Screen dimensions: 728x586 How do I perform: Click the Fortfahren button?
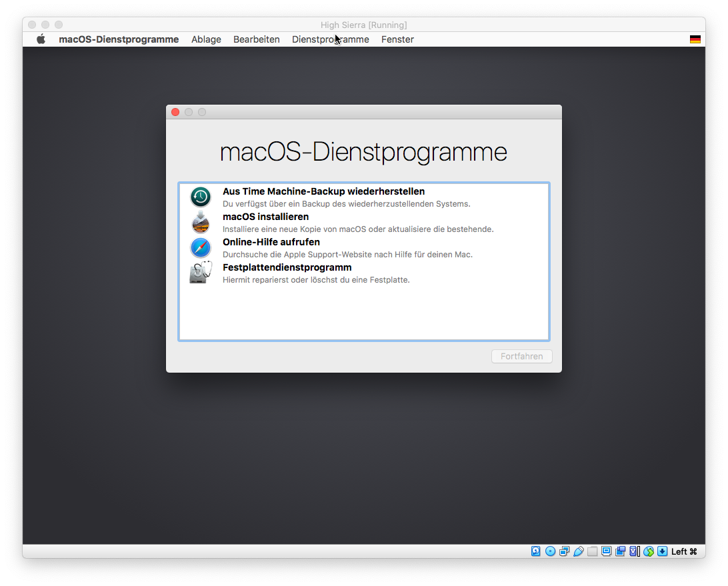521,357
